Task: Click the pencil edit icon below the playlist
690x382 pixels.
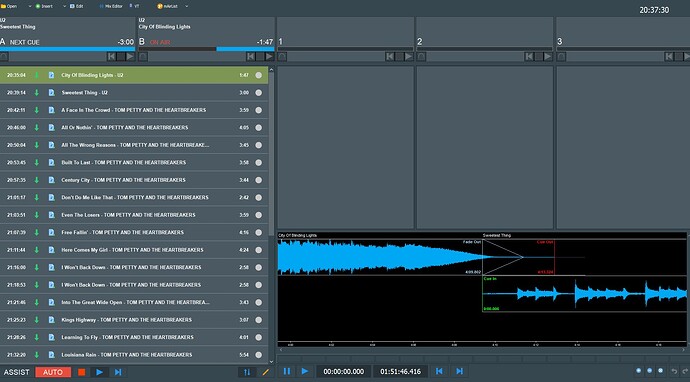Action: pyautogui.click(x=265, y=372)
